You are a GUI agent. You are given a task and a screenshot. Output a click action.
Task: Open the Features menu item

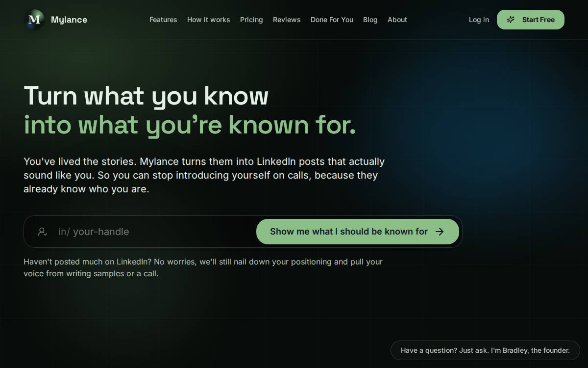(163, 20)
